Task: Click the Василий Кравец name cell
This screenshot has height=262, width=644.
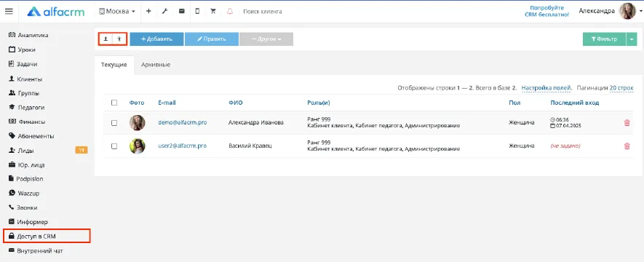Action: pyautogui.click(x=250, y=146)
